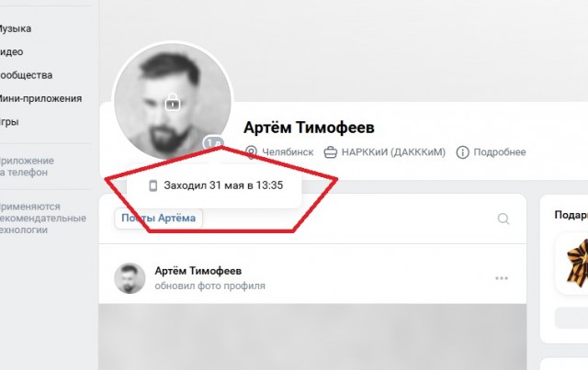Screen dimensions: 588x370
Task: Click the location pin icon near Челябинск
Action: click(x=251, y=152)
